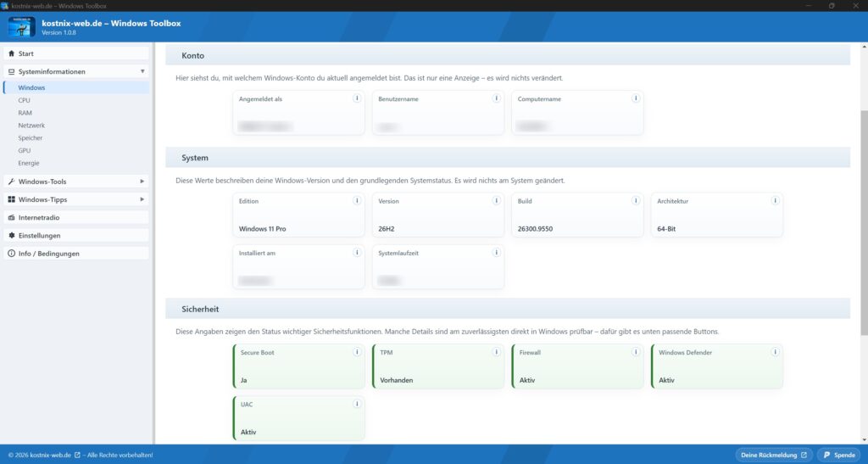Open info icon on TPM card
The width and height of the screenshot is (868, 464).
497,351
